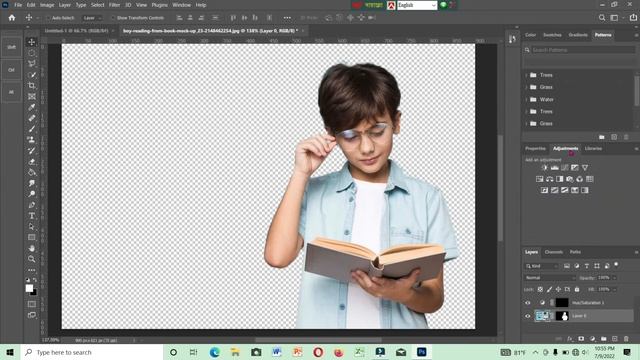Open the Opacity value dropdown
The height and width of the screenshot is (360, 640).
coord(614,278)
